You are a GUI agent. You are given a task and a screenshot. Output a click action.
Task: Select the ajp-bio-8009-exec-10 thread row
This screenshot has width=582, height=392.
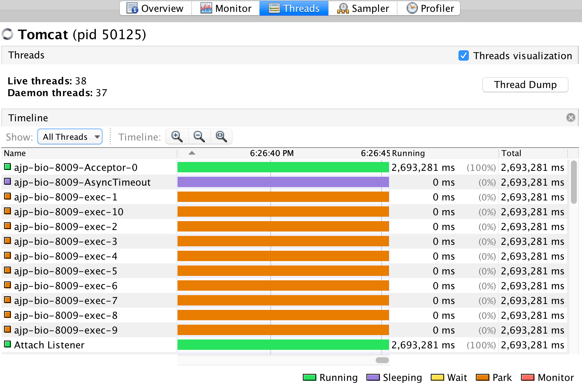pos(285,212)
